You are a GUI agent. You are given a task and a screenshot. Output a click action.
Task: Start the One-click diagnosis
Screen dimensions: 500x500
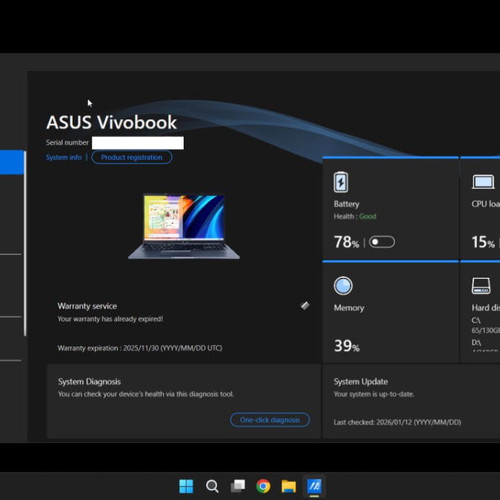click(270, 420)
